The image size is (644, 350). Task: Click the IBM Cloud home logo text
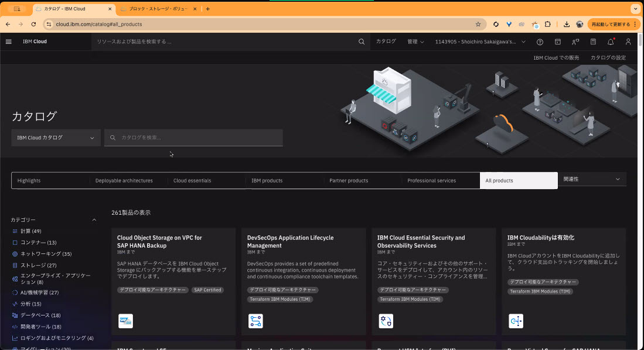(x=35, y=42)
